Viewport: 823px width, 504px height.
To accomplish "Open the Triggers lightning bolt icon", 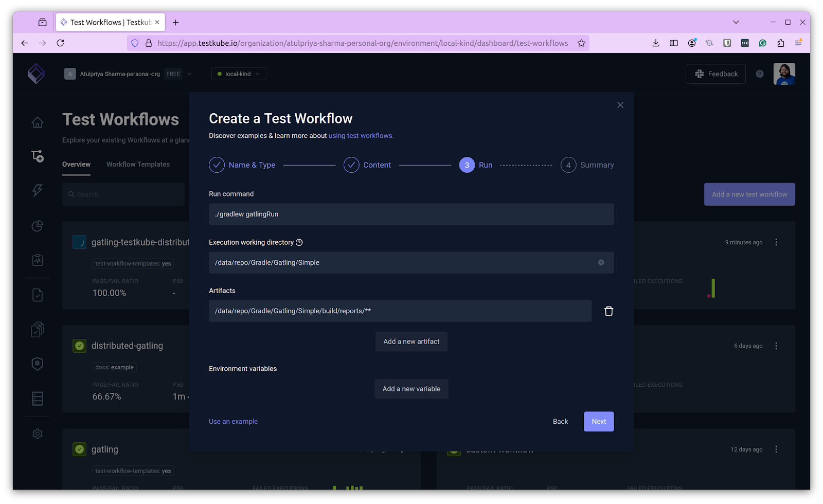I will click(x=38, y=190).
